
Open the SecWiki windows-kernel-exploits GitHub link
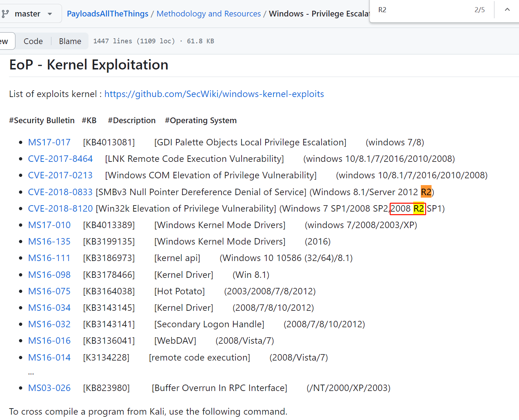click(214, 94)
